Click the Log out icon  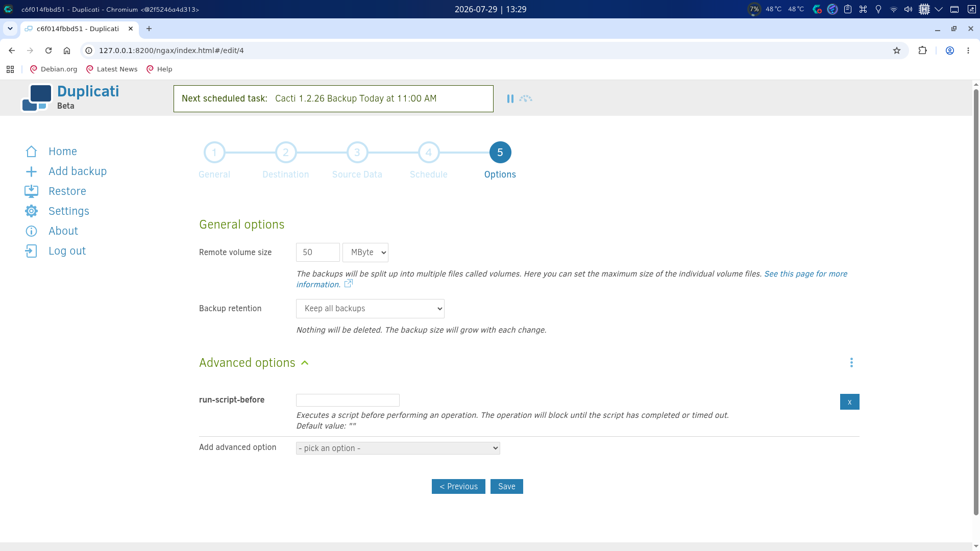31,251
